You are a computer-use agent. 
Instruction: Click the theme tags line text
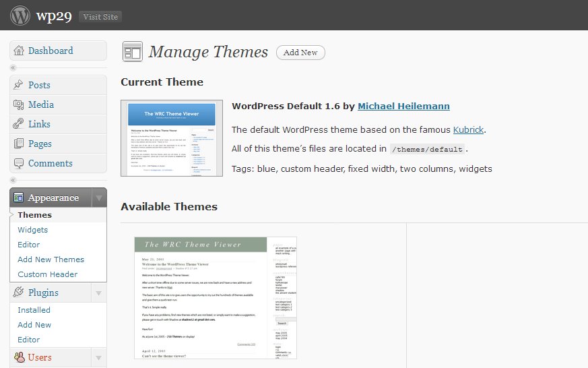coord(362,168)
